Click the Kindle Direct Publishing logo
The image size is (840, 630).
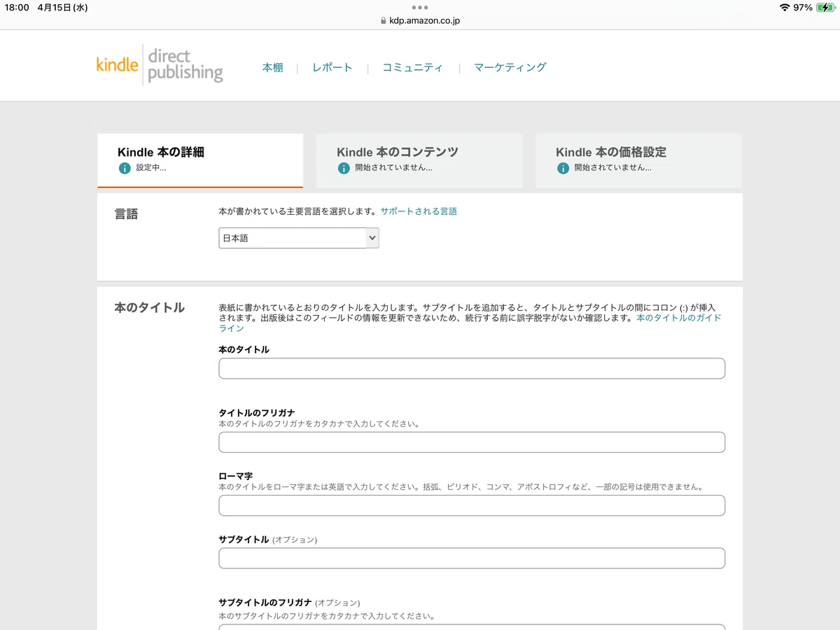(x=160, y=65)
